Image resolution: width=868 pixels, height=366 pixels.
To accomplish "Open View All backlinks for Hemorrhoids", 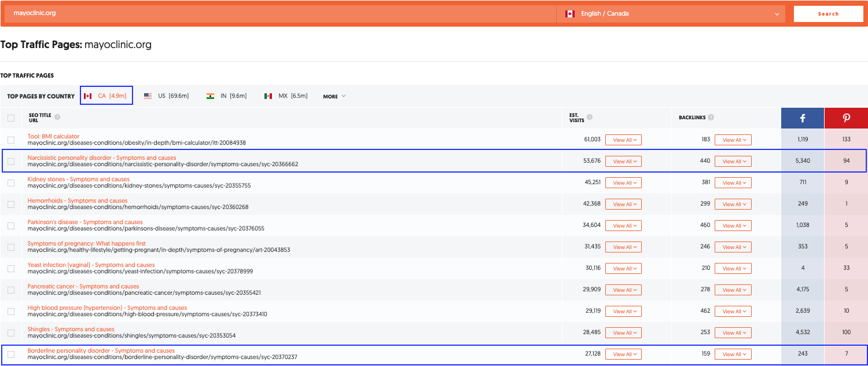I will pyautogui.click(x=733, y=204).
